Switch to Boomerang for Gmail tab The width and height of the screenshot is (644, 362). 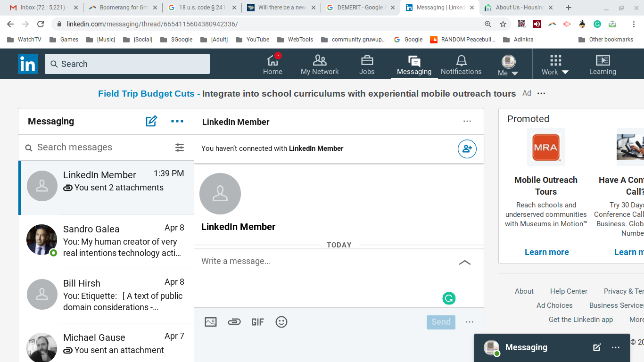coord(123,8)
